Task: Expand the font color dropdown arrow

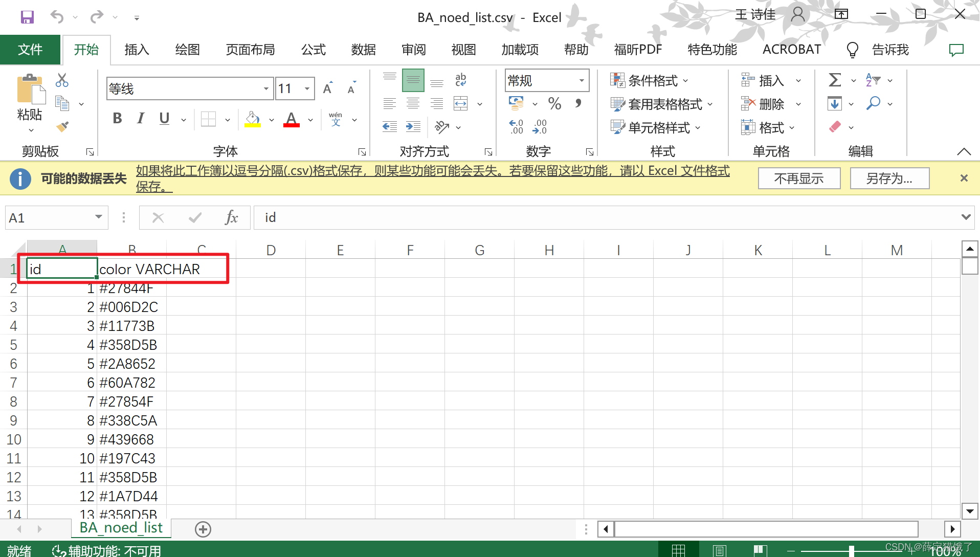Action: 310,119
